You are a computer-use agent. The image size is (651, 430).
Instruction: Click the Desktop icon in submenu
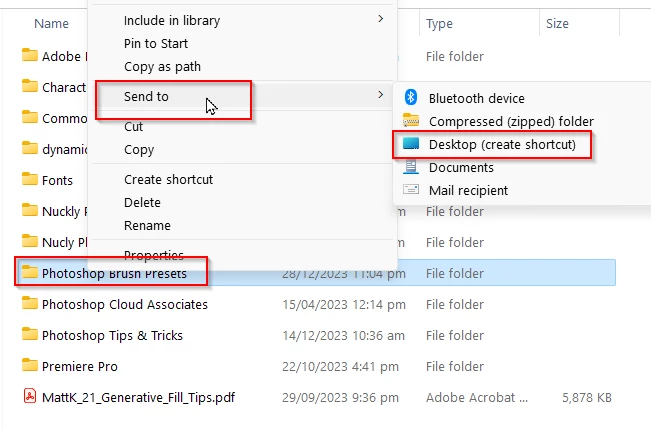pos(411,144)
